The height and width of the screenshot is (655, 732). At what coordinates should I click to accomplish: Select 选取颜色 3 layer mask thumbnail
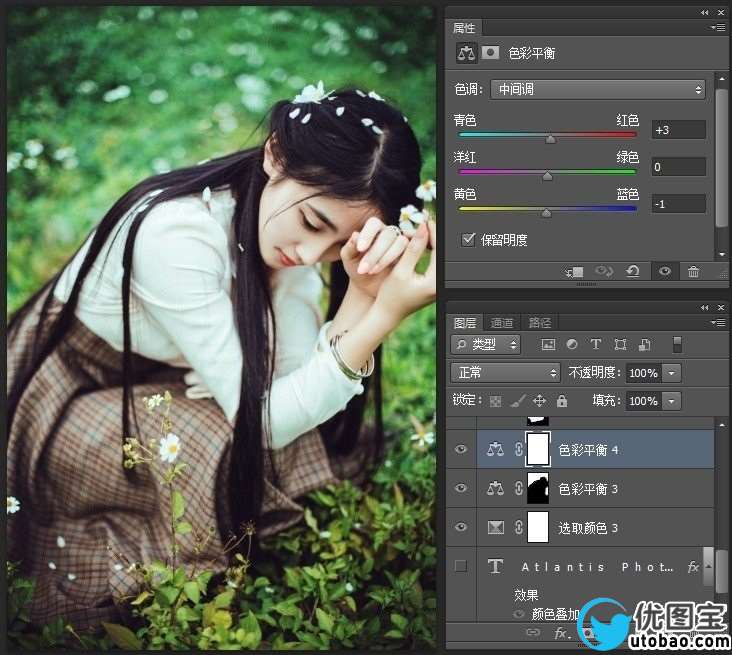tap(538, 527)
